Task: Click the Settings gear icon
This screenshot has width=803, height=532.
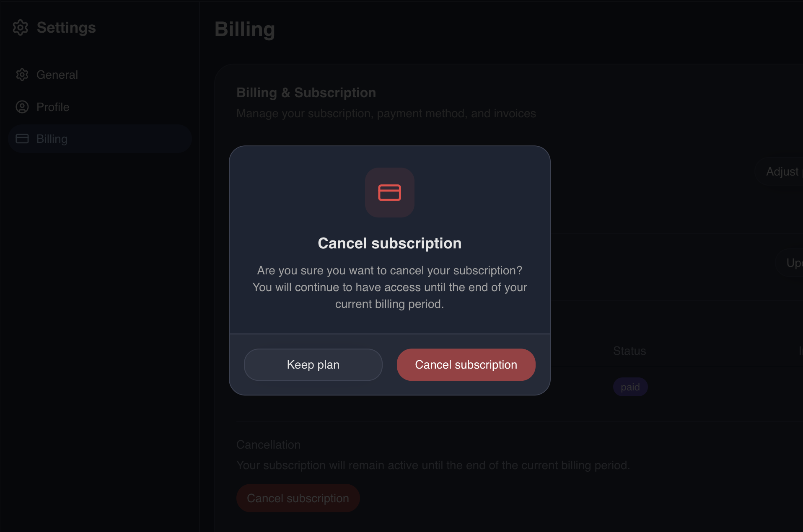Action: (20, 28)
